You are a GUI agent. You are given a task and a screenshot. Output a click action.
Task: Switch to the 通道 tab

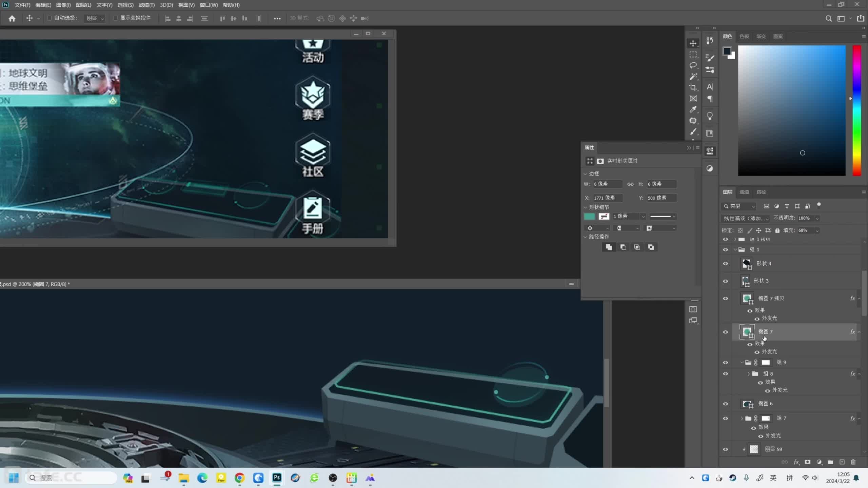[744, 192]
